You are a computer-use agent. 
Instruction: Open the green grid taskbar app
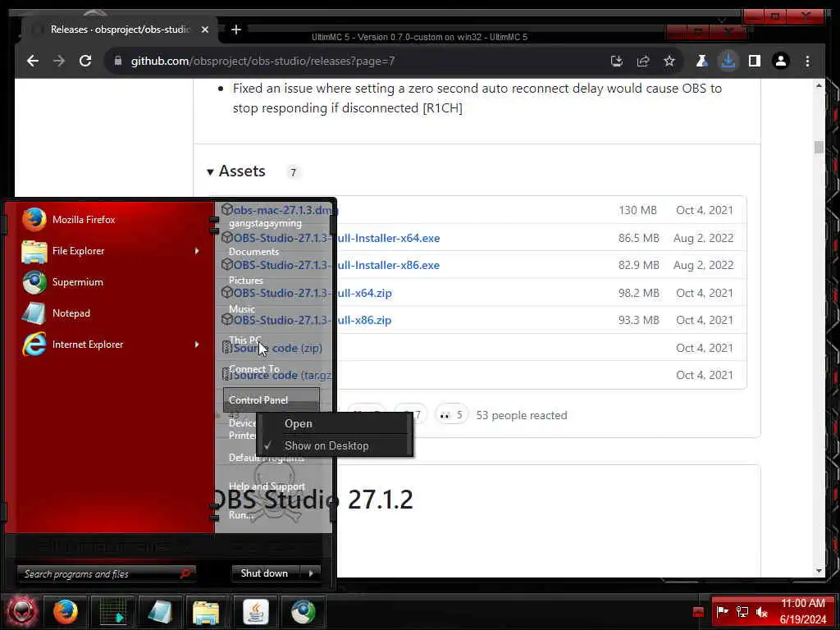[112, 611]
